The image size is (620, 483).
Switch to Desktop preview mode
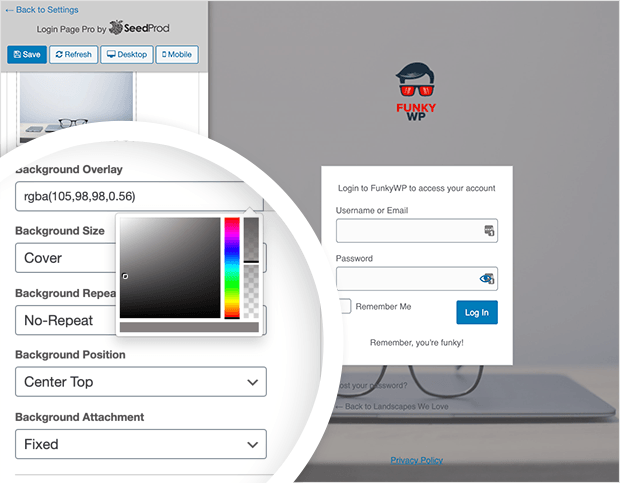pyautogui.click(x=127, y=55)
